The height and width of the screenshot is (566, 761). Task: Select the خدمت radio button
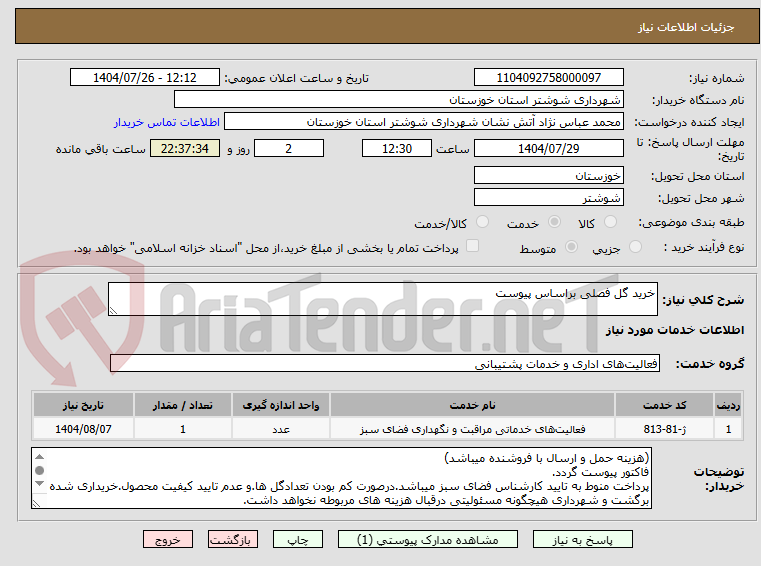554,222
